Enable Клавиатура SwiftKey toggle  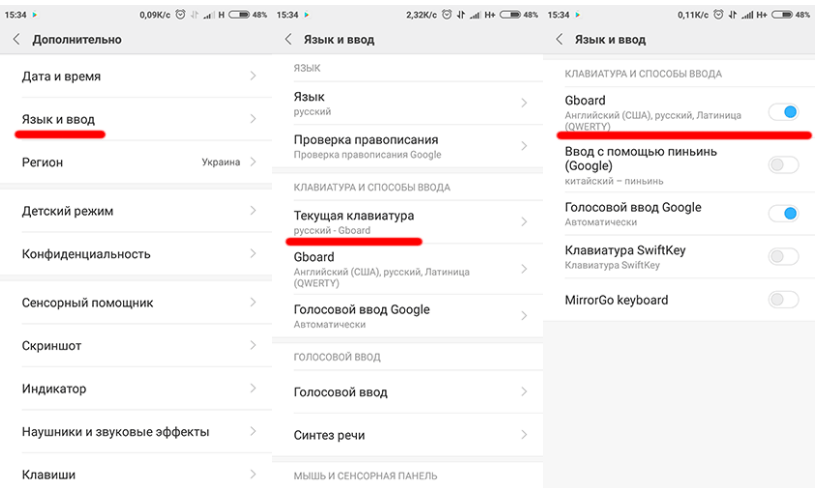point(783,257)
